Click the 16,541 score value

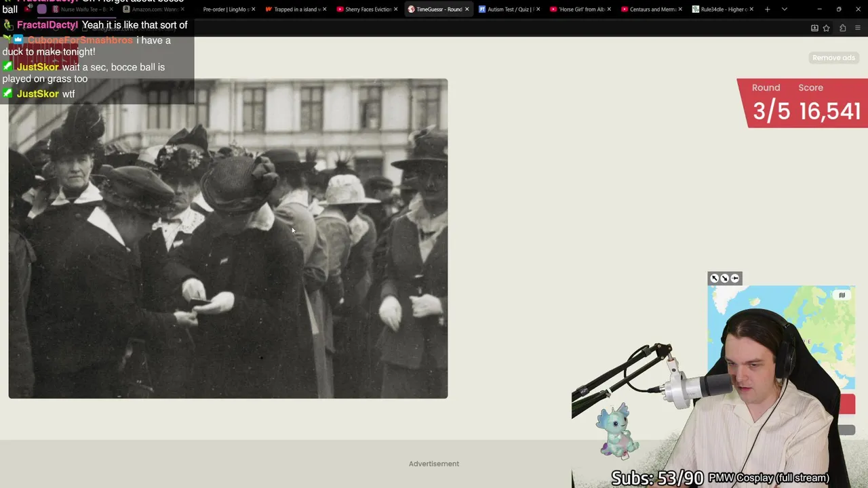click(830, 111)
